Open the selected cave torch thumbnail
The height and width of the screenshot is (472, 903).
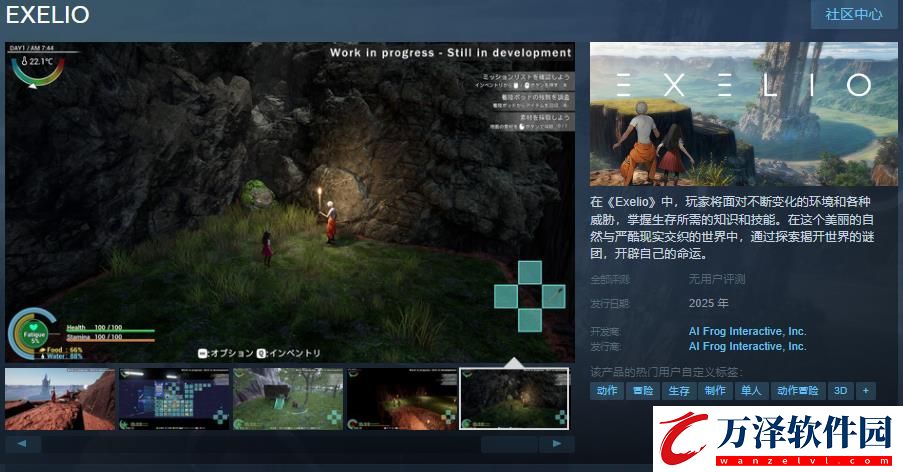tap(514, 399)
